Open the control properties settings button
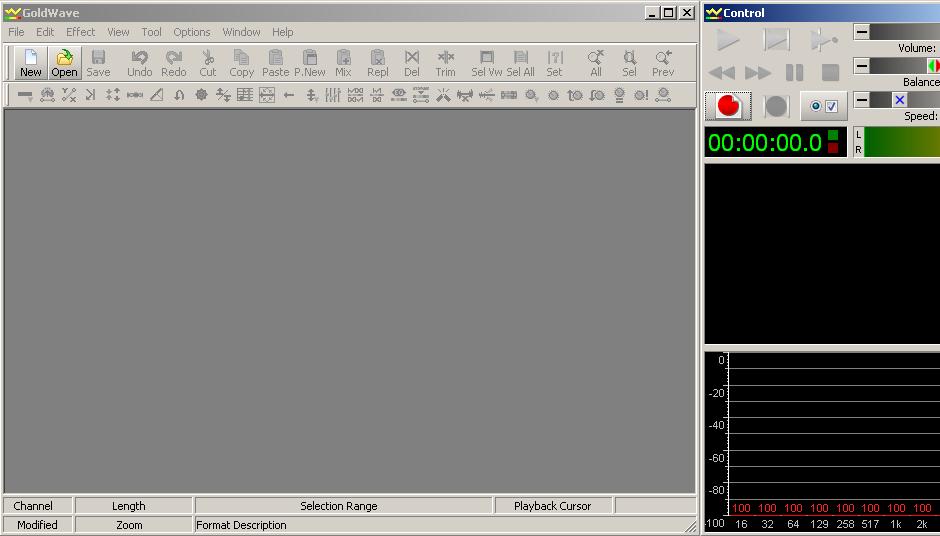This screenshot has height=536, width=940. click(824, 106)
